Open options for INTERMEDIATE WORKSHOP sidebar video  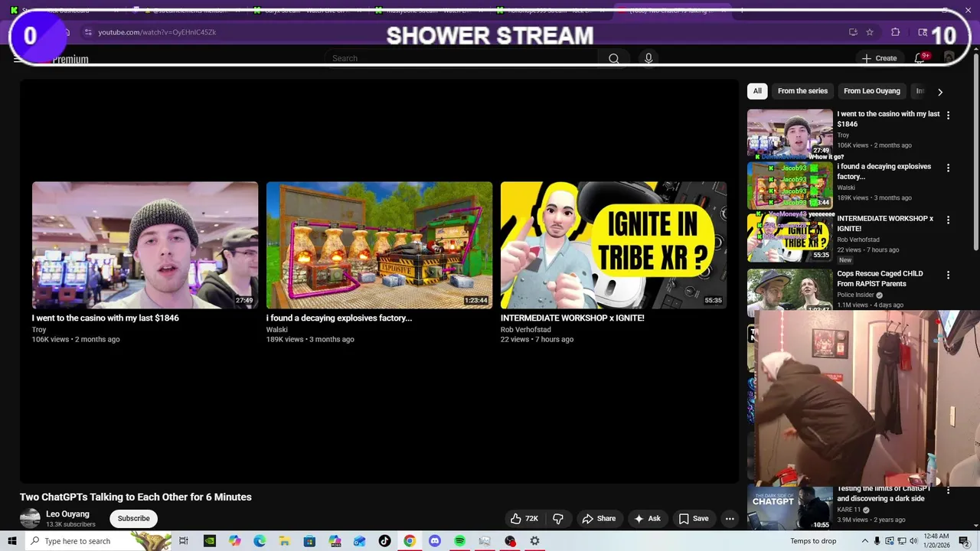[x=948, y=220]
